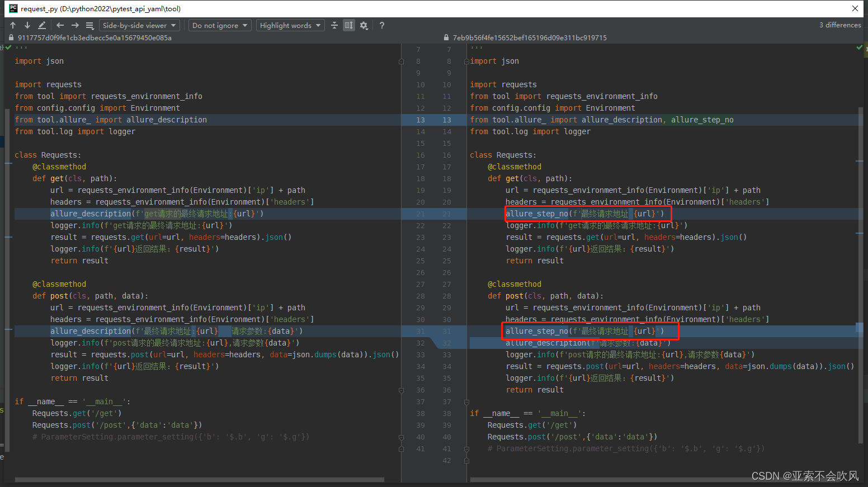Click right 'from tool.log import logger' line
The width and height of the screenshot is (868, 487).
click(x=530, y=131)
